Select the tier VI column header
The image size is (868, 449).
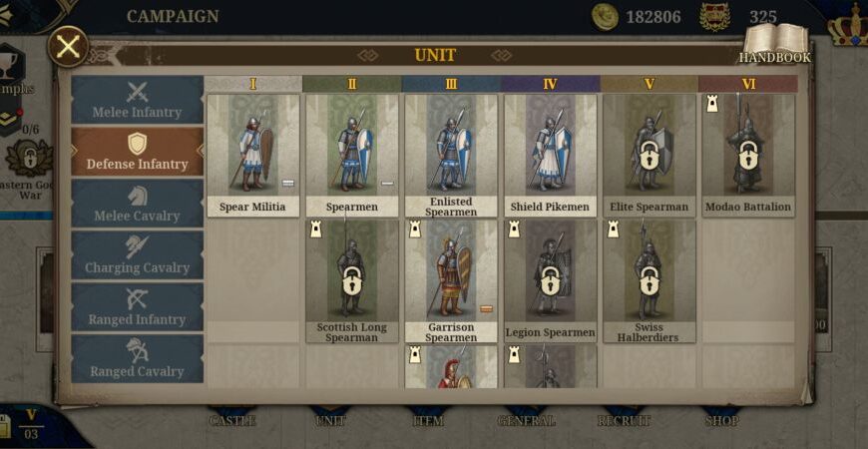(x=748, y=84)
